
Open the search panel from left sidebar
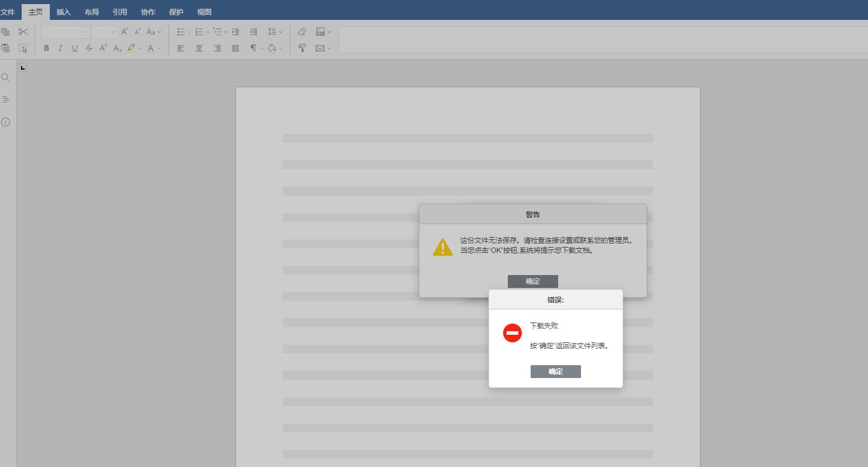point(5,77)
